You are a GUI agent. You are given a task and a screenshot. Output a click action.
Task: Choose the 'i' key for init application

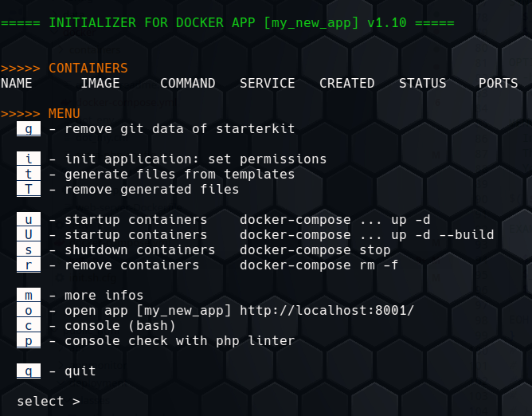tap(29, 159)
